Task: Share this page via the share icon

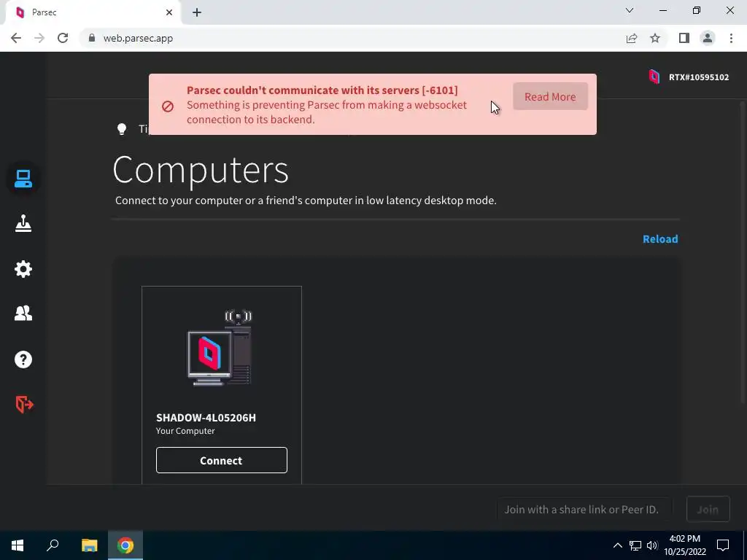Action: point(632,38)
